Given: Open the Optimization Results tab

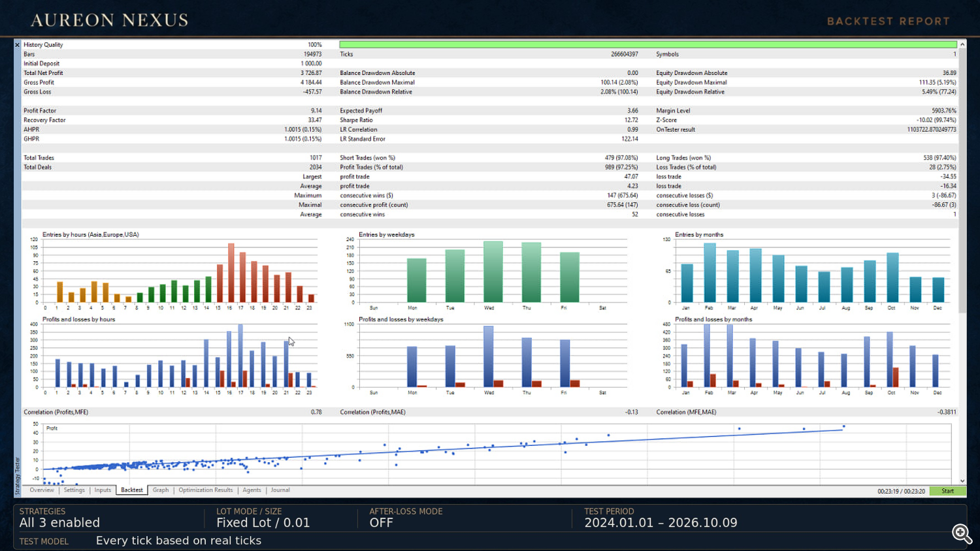Looking at the screenshot, I should (x=206, y=490).
